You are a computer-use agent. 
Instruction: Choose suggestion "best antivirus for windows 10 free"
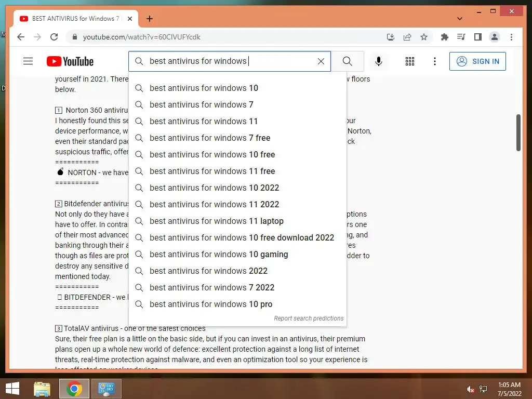[x=237, y=155]
